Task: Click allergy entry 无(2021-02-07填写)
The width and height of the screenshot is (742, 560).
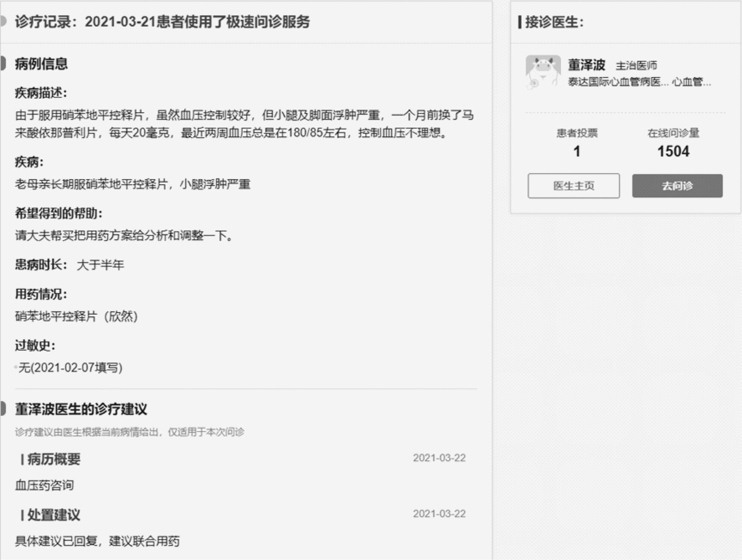Action: coord(70,368)
